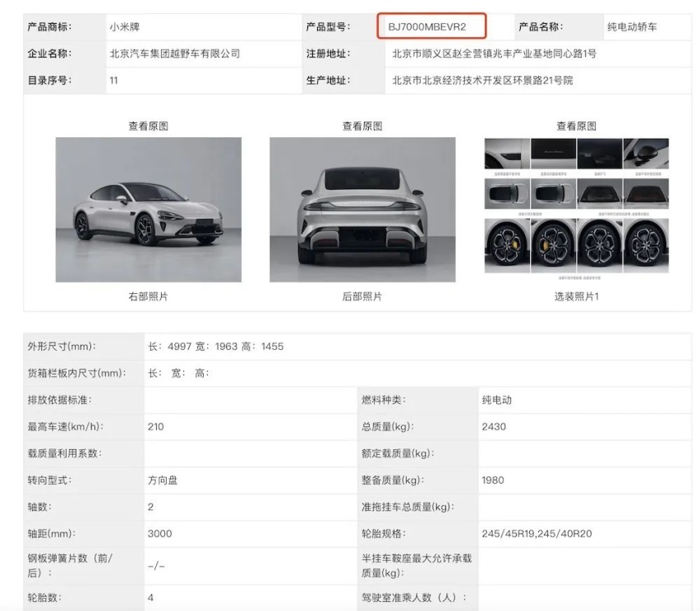Click label '外形尺寸(mm):'
The image size is (700, 611).
62,347
